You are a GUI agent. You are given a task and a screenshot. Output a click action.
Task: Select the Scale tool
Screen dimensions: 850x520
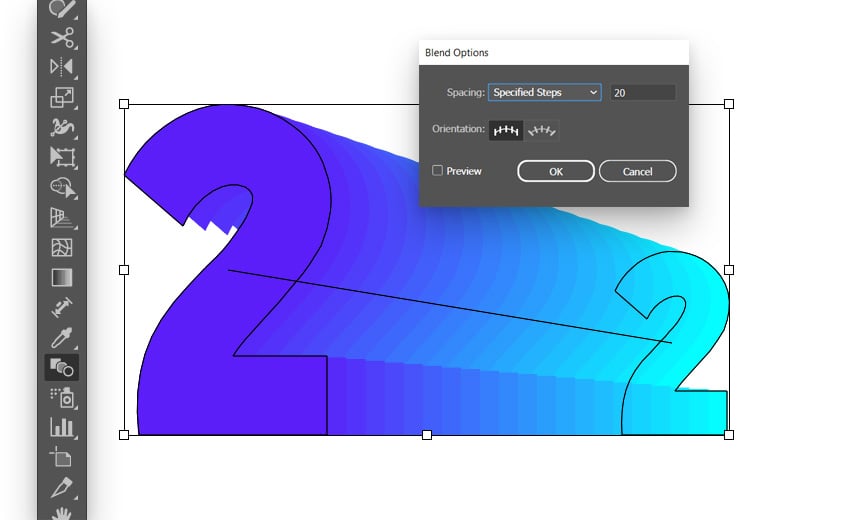point(62,98)
